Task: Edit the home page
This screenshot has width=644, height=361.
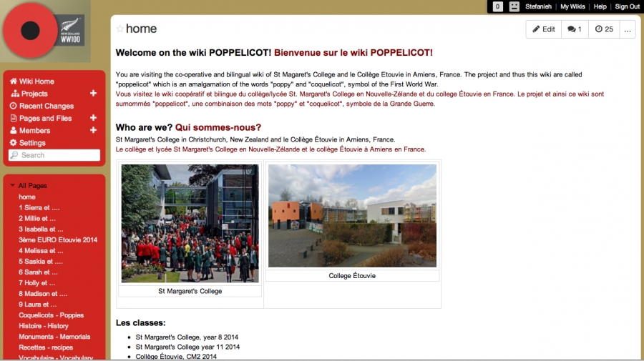Action: tap(543, 29)
